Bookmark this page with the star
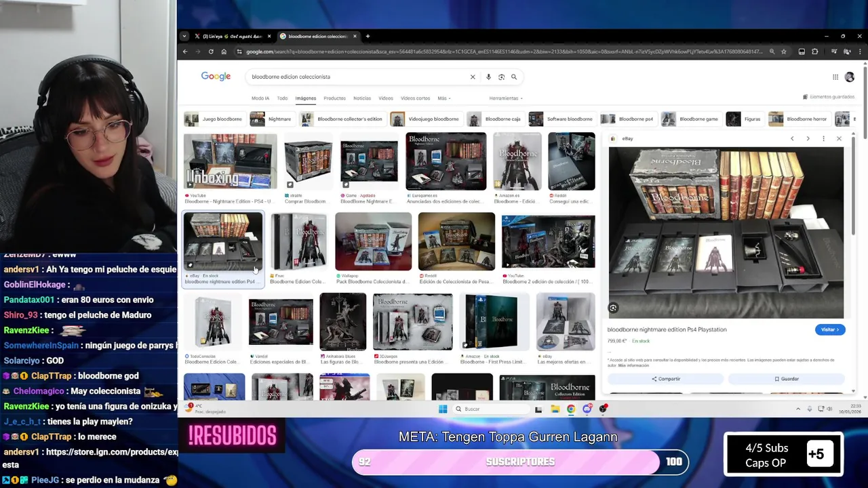This screenshot has height=488, width=868. (x=784, y=52)
